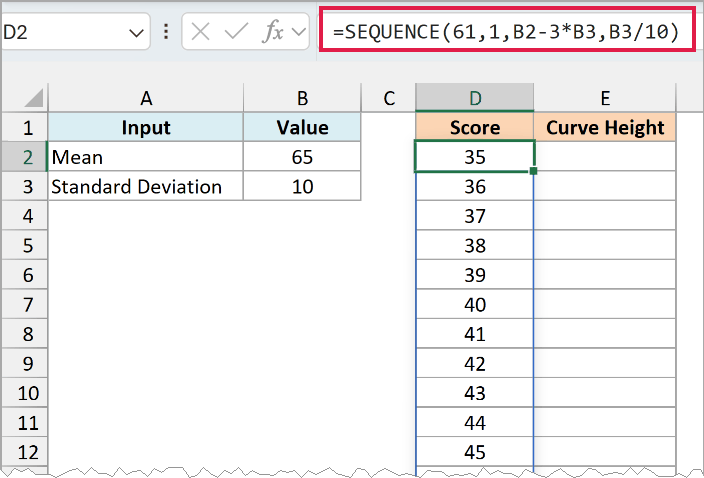
Task: Select the Score cell containing 44
Action: (475, 422)
